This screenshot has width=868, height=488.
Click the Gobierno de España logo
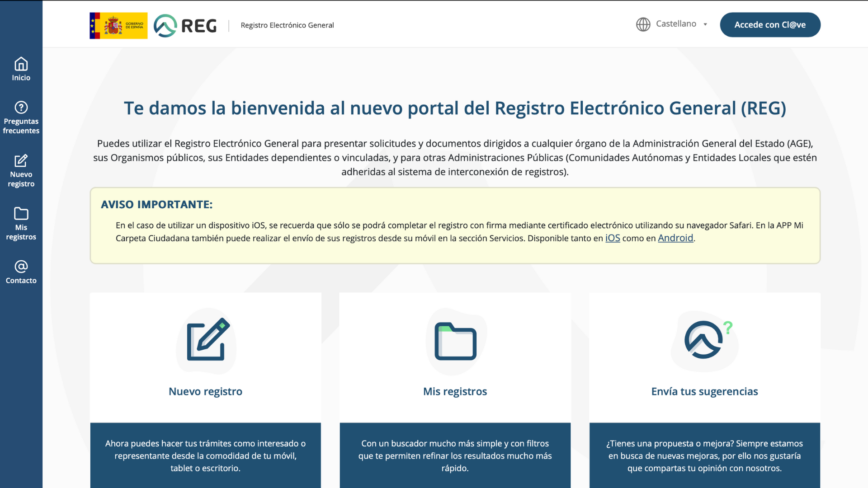tap(118, 25)
